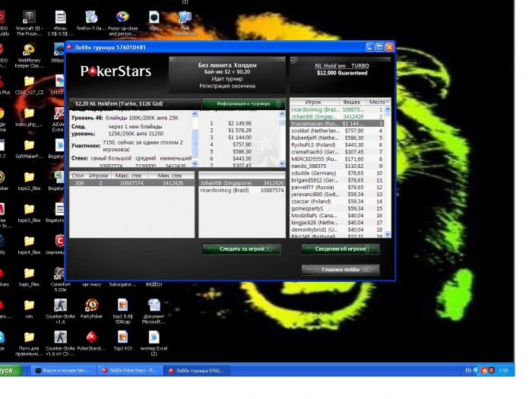This screenshot has height=399, width=532.
Task: Select scokkel (Netherlands) player row
Action: (x=337, y=131)
